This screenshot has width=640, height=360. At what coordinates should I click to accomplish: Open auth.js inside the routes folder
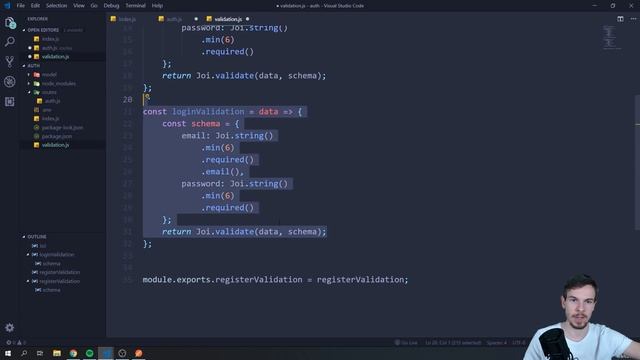pos(52,101)
